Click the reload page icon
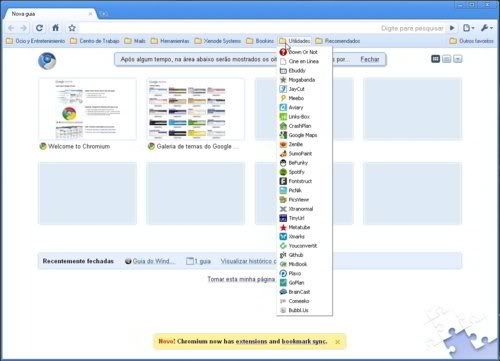The height and width of the screenshot is (361, 500). click(39, 28)
